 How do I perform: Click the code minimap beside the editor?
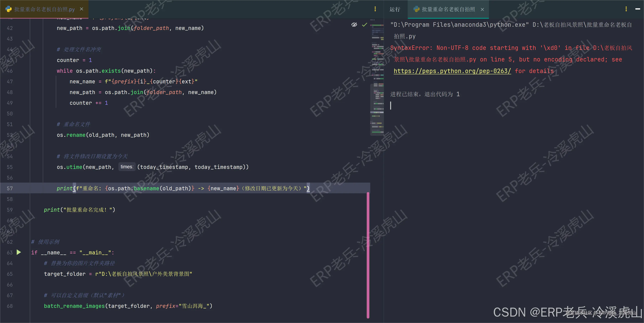pos(377,75)
